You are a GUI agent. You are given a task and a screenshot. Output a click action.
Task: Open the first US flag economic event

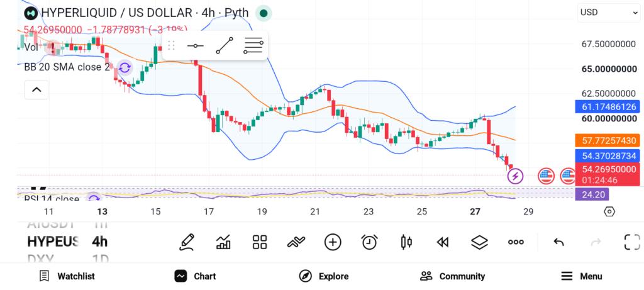tap(546, 176)
